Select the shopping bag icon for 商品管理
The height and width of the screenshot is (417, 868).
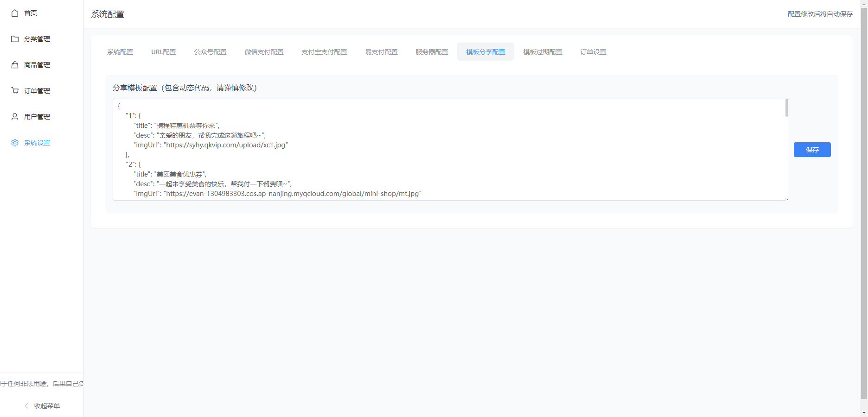pyautogui.click(x=14, y=64)
